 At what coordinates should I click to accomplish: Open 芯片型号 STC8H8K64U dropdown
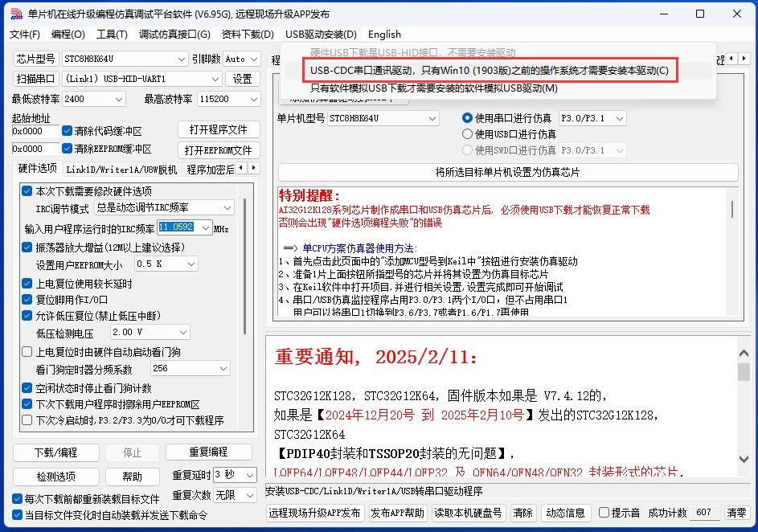[125, 59]
